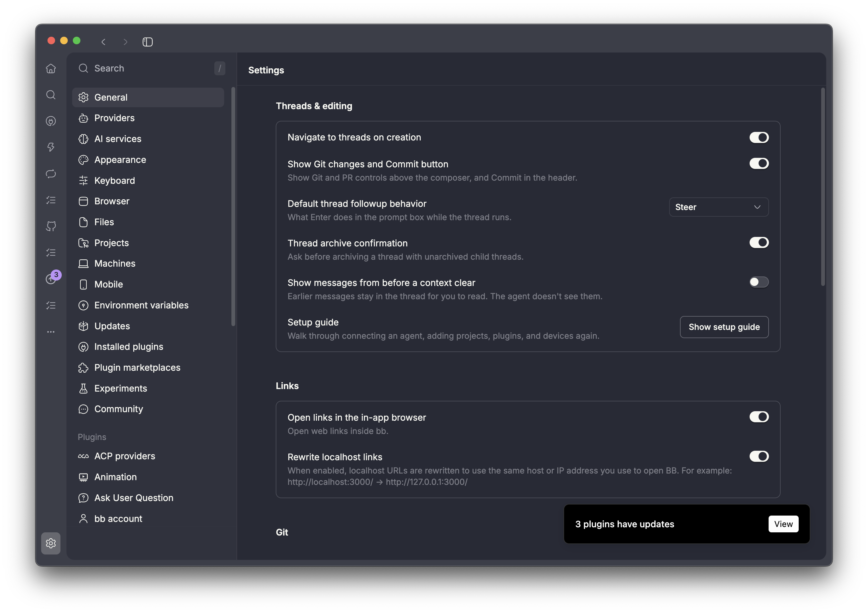Image resolution: width=868 pixels, height=613 pixels.
Task: Click the sidebar list scrollbar
Action: coord(233,207)
